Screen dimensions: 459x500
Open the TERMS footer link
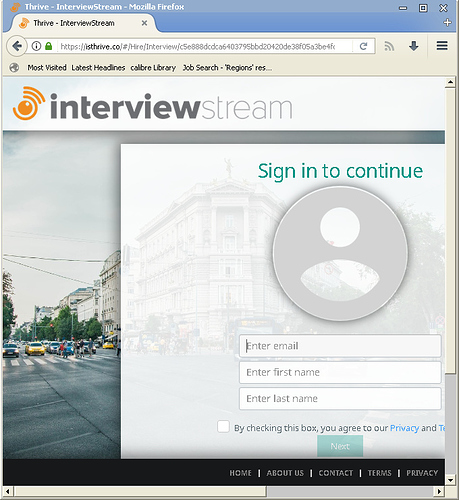click(x=379, y=473)
